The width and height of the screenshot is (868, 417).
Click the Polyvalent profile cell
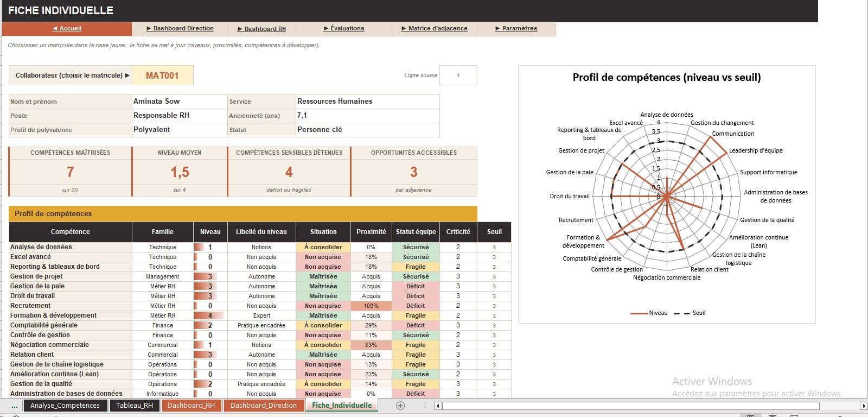(180, 130)
